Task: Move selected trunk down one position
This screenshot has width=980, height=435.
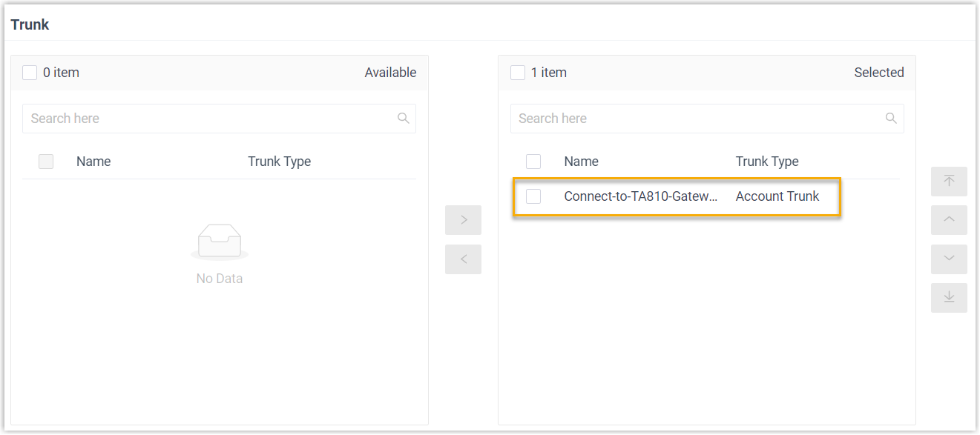Action: click(x=949, y=259)
